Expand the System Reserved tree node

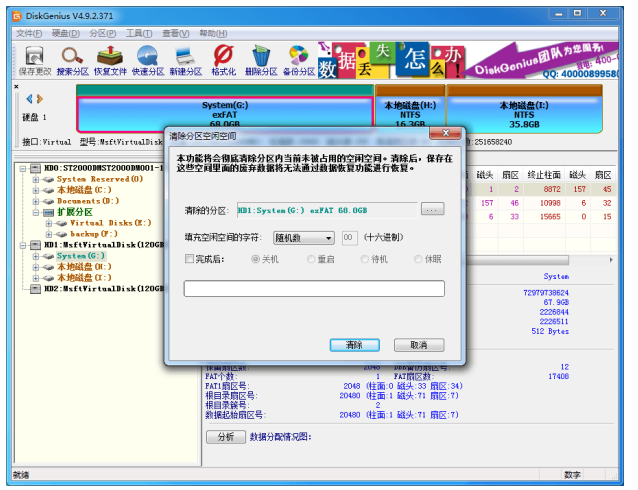(36, 179)
